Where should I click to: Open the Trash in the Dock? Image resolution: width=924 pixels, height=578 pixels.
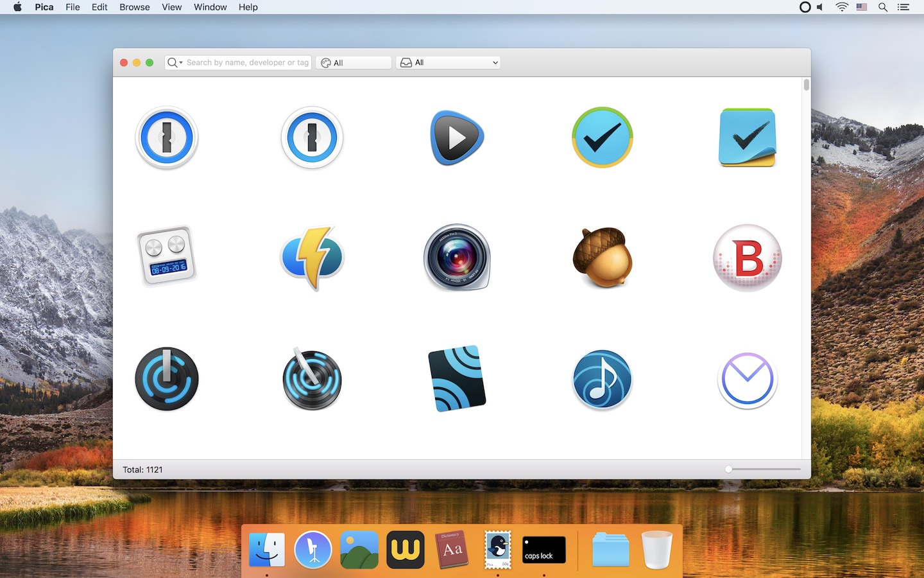[657, 550]
